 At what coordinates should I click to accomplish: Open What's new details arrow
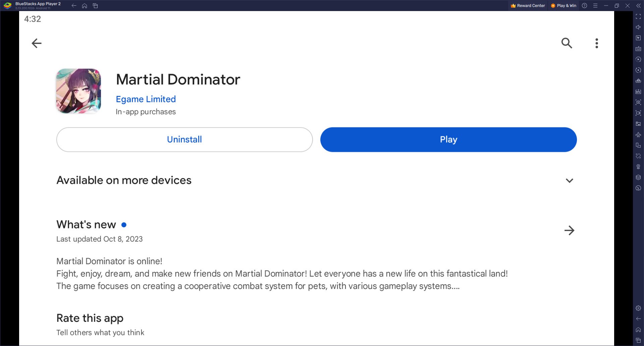(569, 230)
